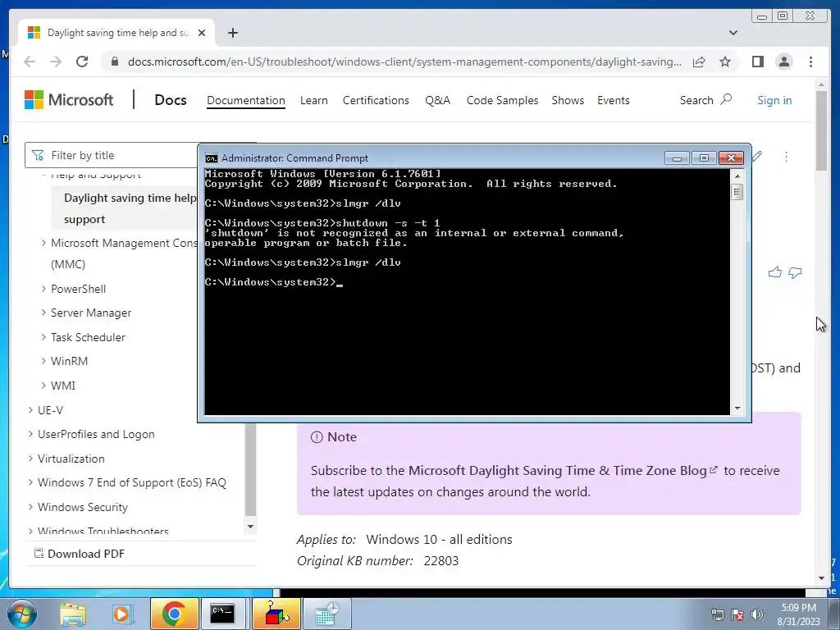Image resolution: width=840 pixels, height=630 pixels.
Task: Focus the Filter by title field
Action: pos(112,155)
